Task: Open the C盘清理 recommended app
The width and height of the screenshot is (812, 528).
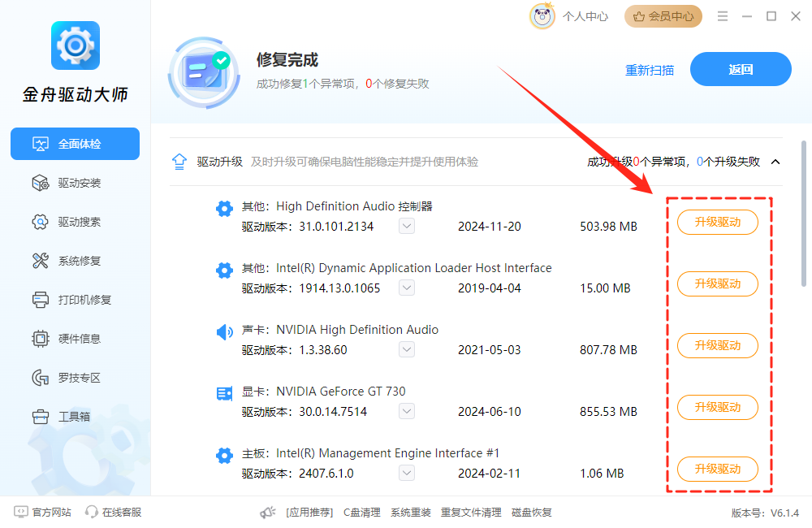Action: (362, 513)
